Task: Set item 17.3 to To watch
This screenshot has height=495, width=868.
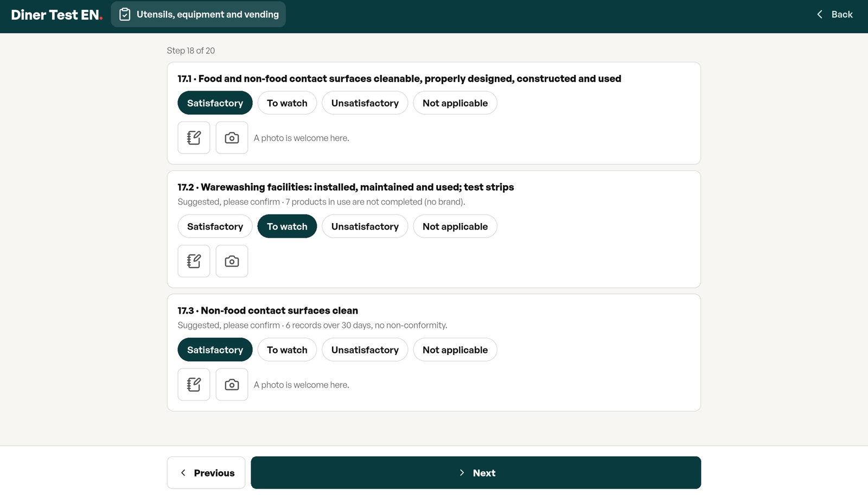Action: [x=287, y=350]
